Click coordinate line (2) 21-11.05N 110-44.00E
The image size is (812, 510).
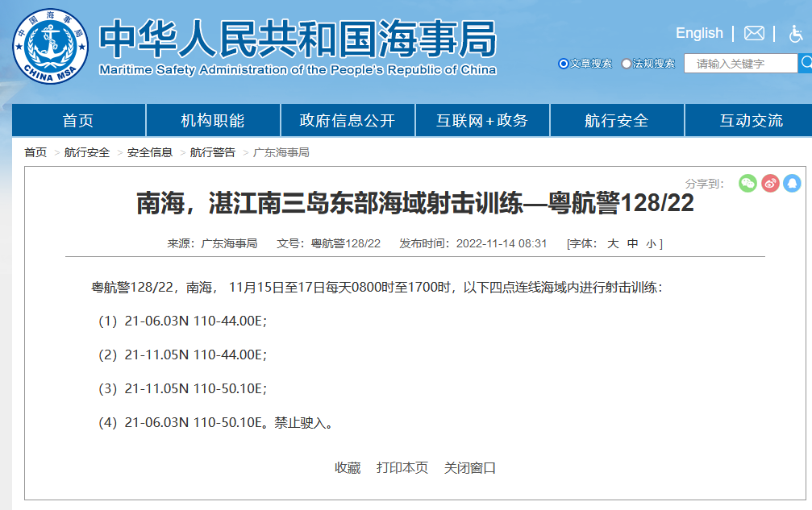tap(182, 355)
